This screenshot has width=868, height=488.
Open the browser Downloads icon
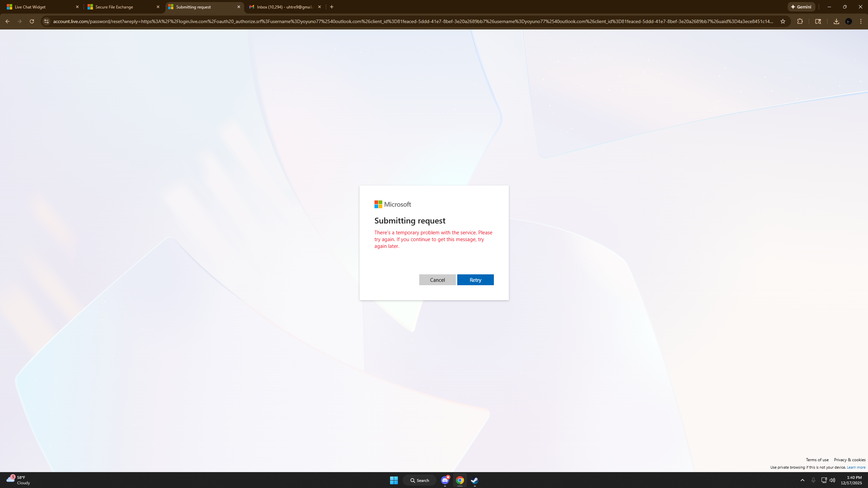[836, 21]
